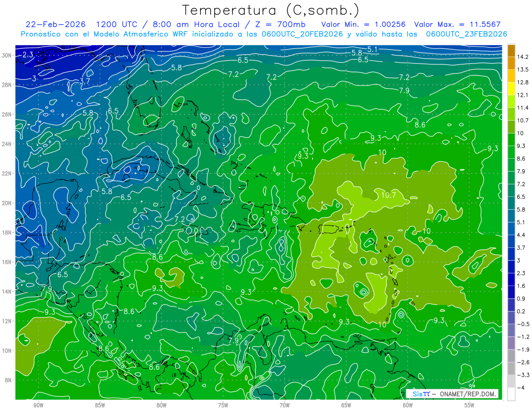Click the white swatch below the -4 tick
532x411 pixels.
click(511, 394)
